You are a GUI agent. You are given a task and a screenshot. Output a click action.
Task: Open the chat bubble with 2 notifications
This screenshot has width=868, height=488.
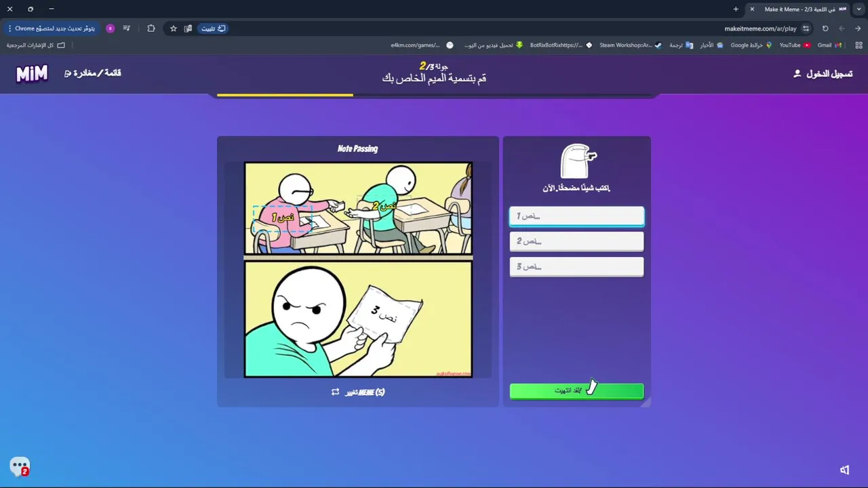click(x=20, y=466)
